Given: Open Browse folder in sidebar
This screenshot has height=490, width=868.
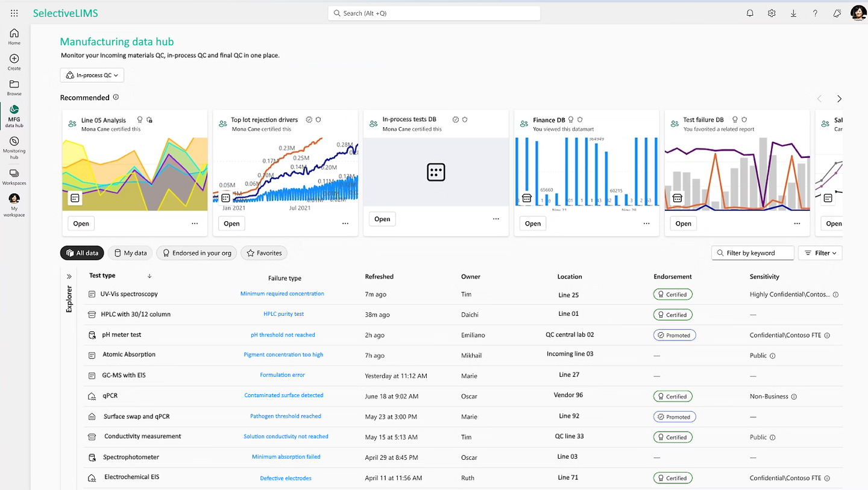Looking at the screenshot, I should point(14,87).
